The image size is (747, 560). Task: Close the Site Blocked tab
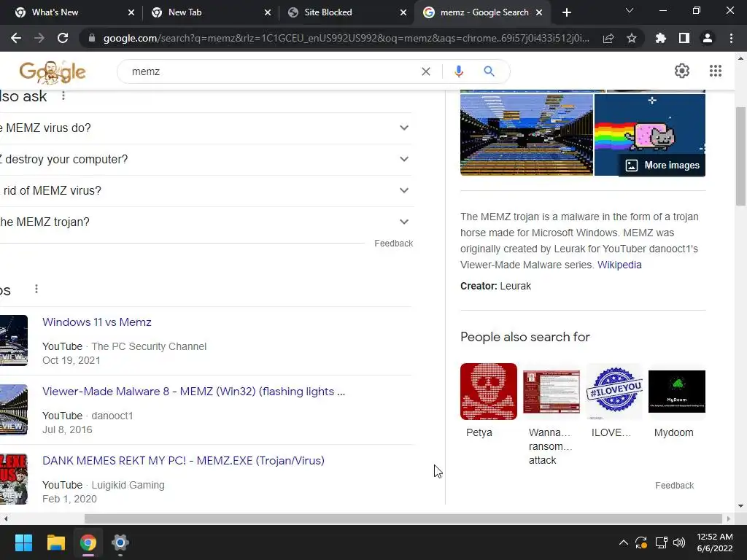(403, 12)
